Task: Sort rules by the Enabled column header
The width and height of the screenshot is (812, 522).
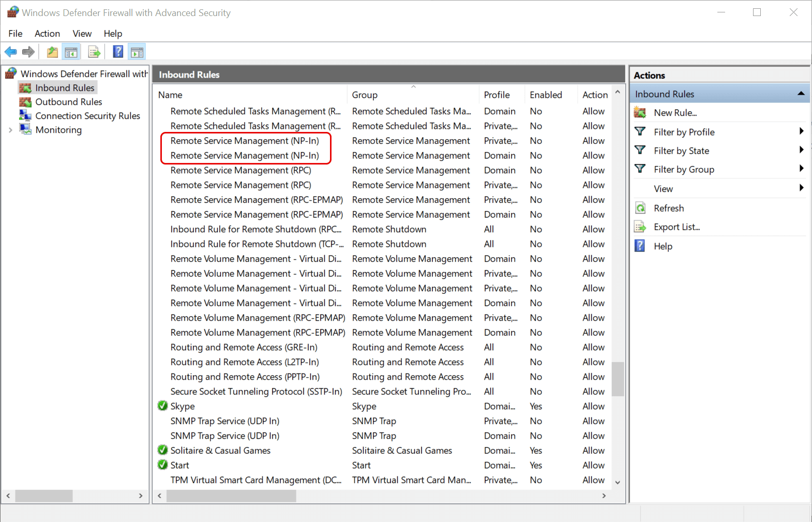Action: [x=546, y=95]
